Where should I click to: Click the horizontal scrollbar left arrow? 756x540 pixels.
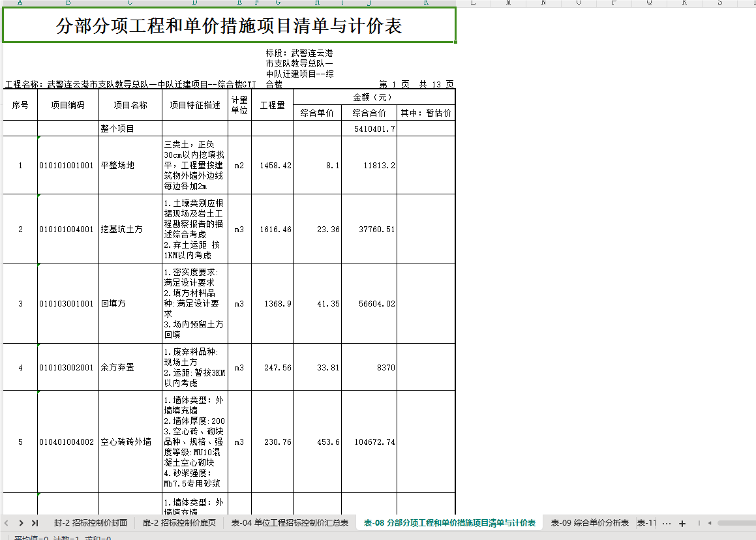click(709, 523)
